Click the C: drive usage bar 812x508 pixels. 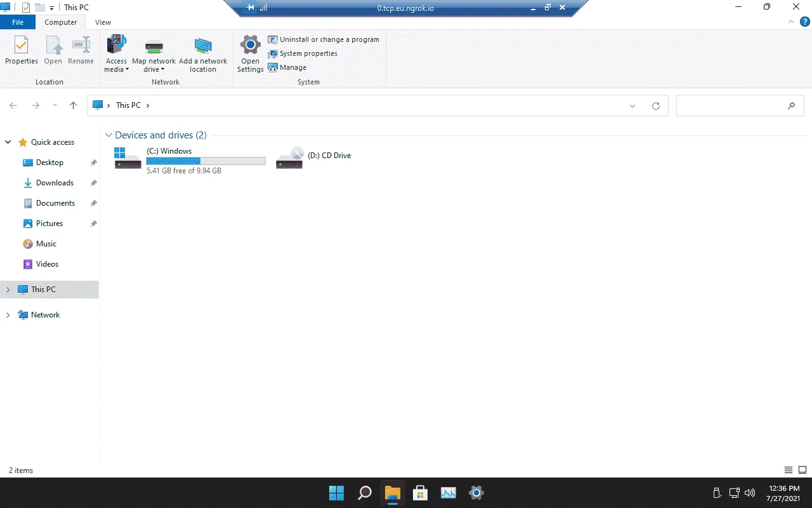tap(206, 161)
